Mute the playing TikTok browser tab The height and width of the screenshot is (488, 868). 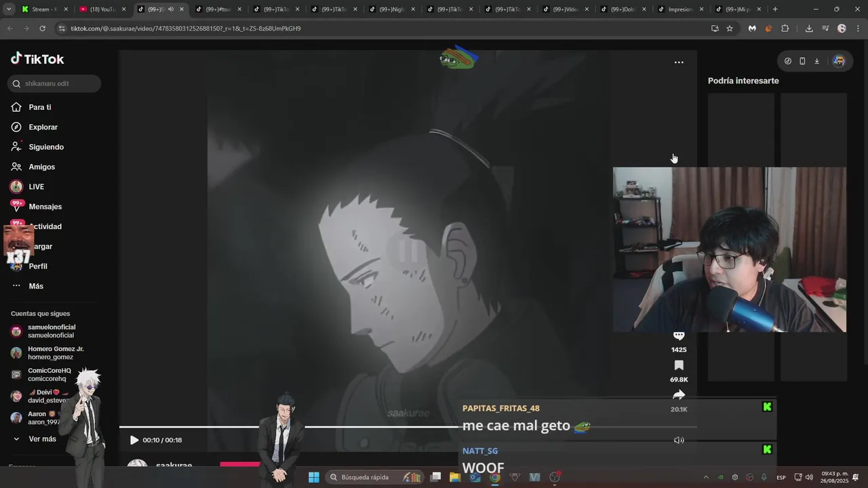[170, 9]
